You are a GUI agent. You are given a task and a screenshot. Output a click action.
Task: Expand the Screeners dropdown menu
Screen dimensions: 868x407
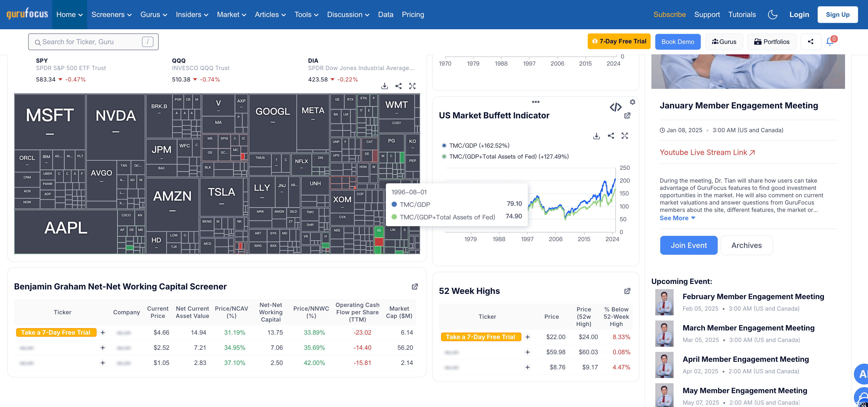(111, 15)
